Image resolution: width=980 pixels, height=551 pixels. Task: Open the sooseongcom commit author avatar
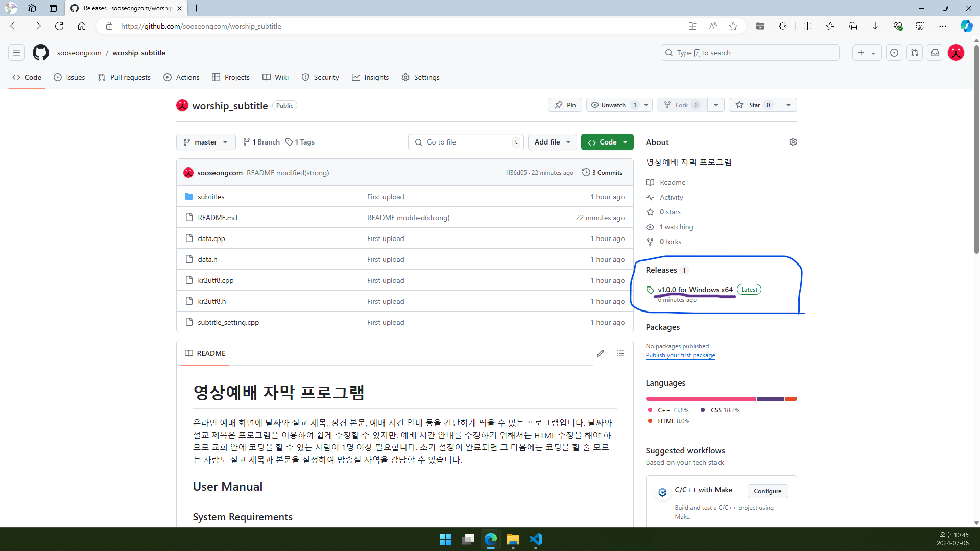188,173
